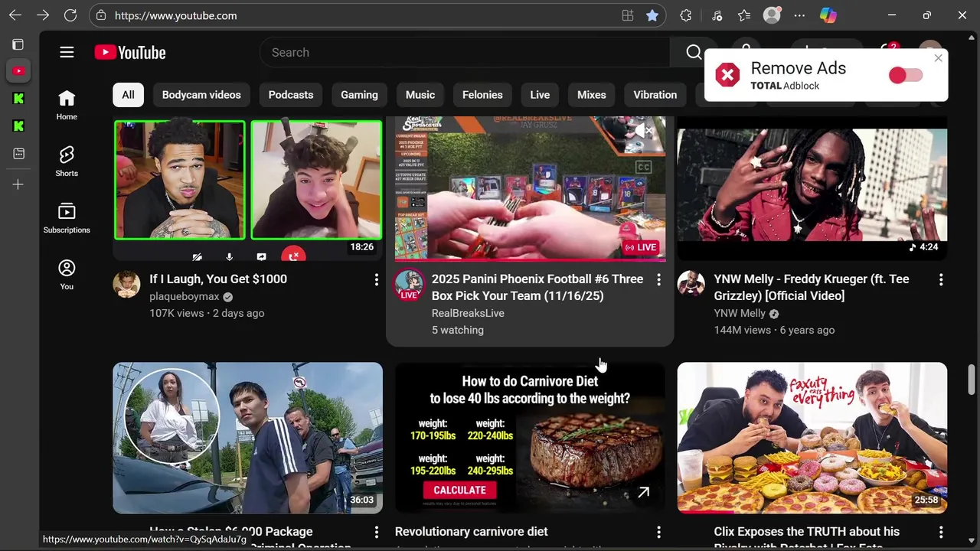Select the Mixes chip
The height and width of the screenshot is (551, 980).
point(591,95)
